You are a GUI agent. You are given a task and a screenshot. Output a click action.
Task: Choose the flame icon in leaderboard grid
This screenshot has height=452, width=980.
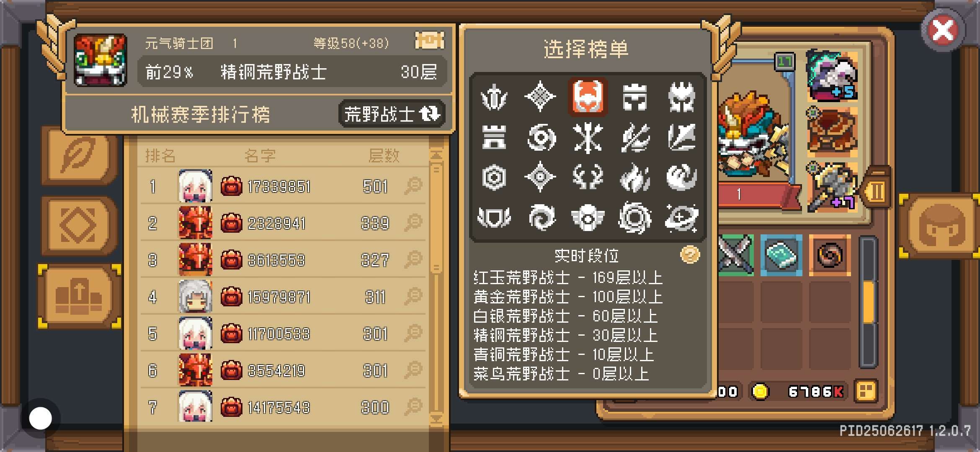click(x=634, y=177)
